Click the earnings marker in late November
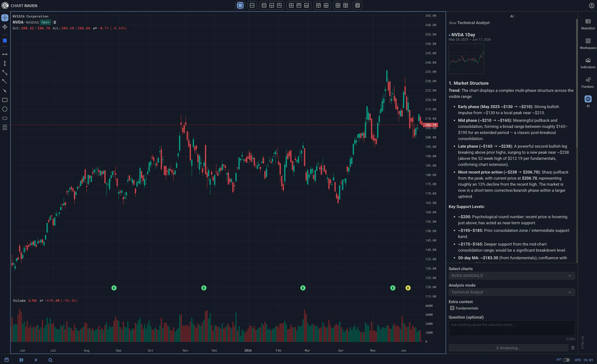This screenshot has height=364, width=597. (x=204, y=288)
